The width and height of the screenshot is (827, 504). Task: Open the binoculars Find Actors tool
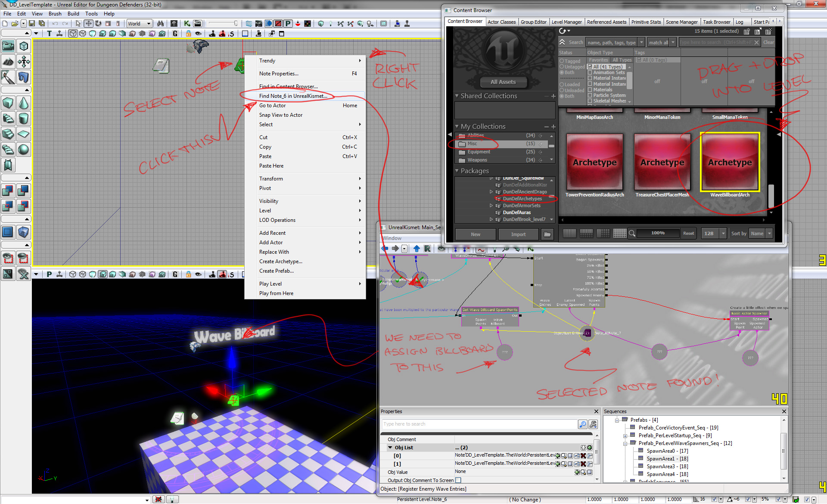(x=160, y=24)
